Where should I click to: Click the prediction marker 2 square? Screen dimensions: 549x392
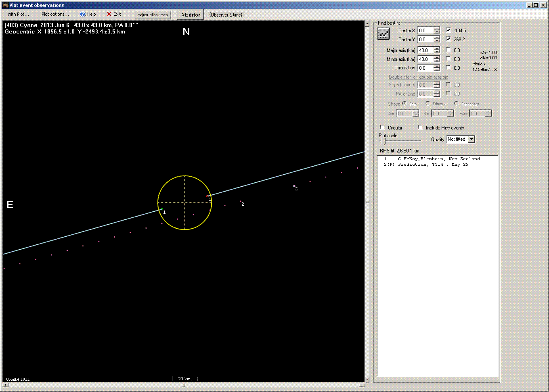[x=294, y=186]
